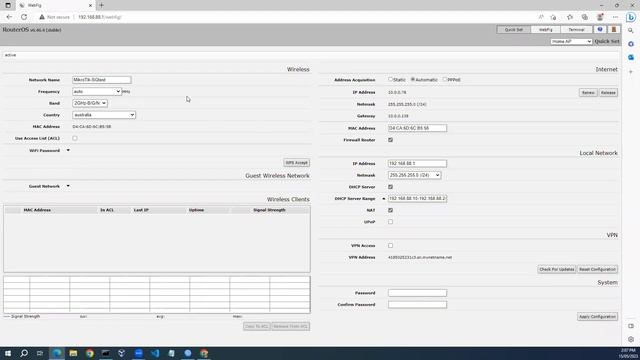640x360 pixels.
Task: Toggle Use Access List (ACL) checkbox
Action: (x=75, y=138)
